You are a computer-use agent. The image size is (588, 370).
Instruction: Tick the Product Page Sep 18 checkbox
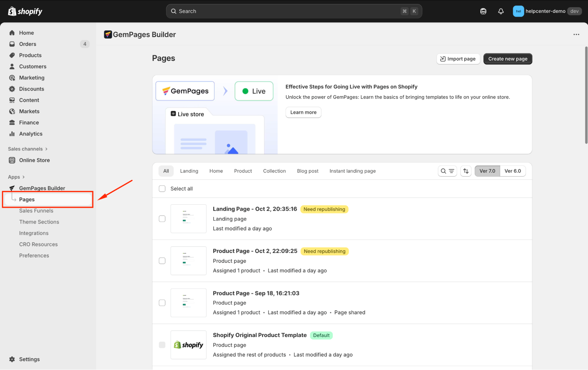(x=162, y=303)
